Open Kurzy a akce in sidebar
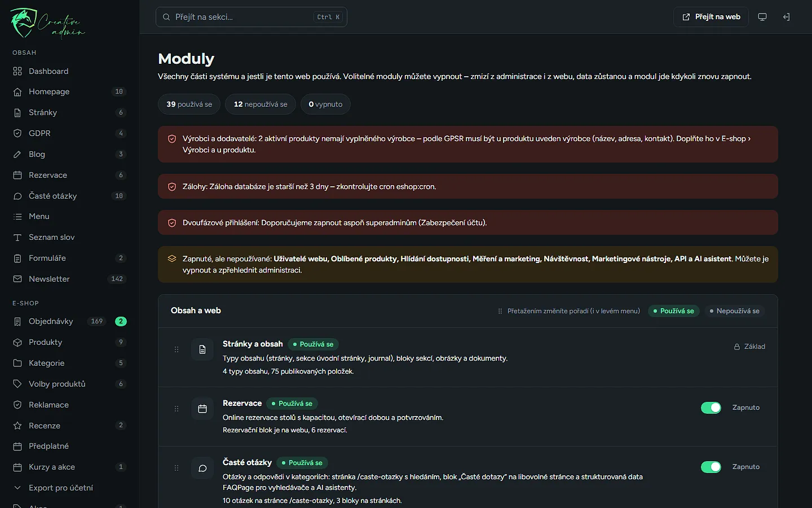This screenshot has width=812, height=508. [x=69, y=467]
